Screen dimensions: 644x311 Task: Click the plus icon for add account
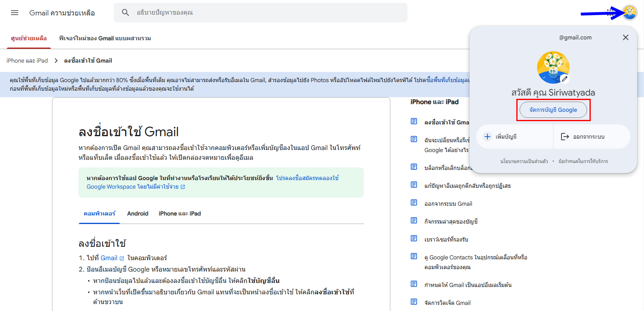click(487, 137)
